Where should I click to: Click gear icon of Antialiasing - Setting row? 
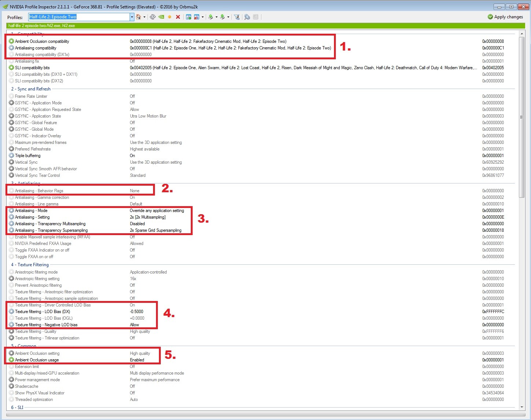click(x=11, y=217)
